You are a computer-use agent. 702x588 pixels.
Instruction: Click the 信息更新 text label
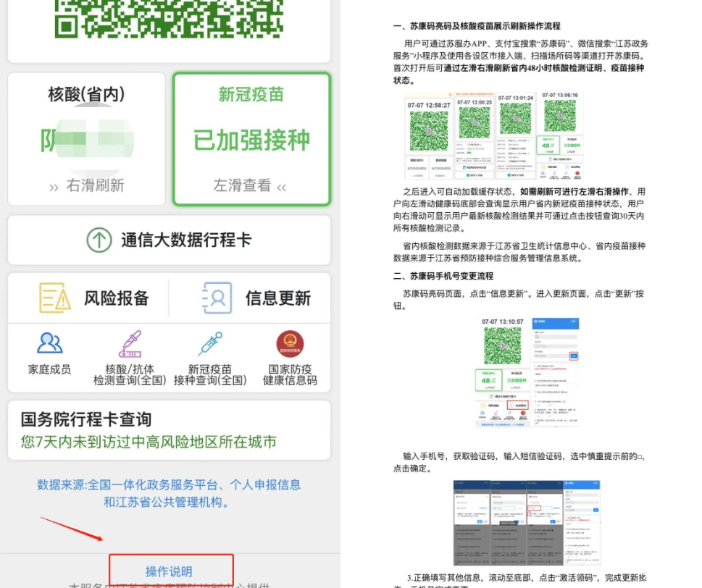(277, 298)
